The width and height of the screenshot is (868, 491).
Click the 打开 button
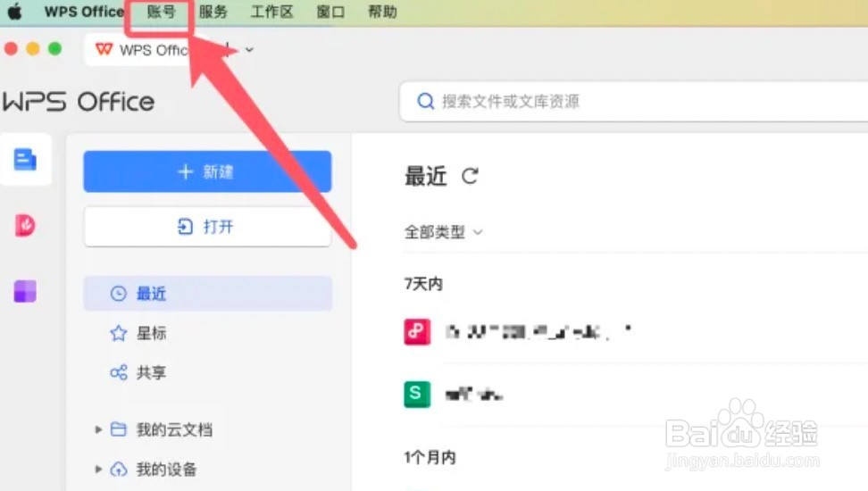click(x=207, y=227)
